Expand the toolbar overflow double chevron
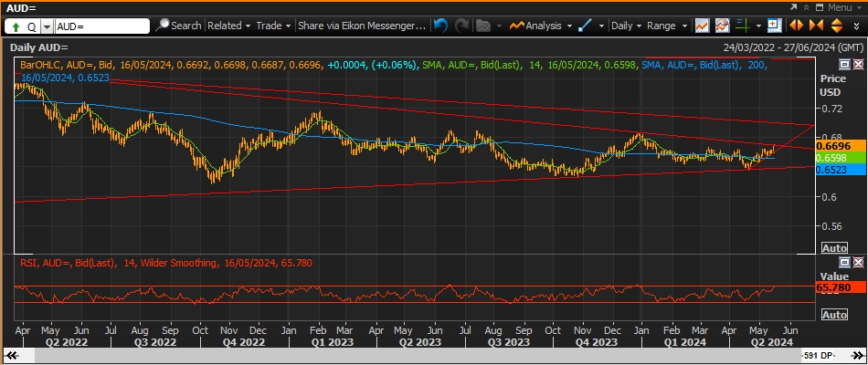This screenshot has height=365, width=868. click(857, 26)
